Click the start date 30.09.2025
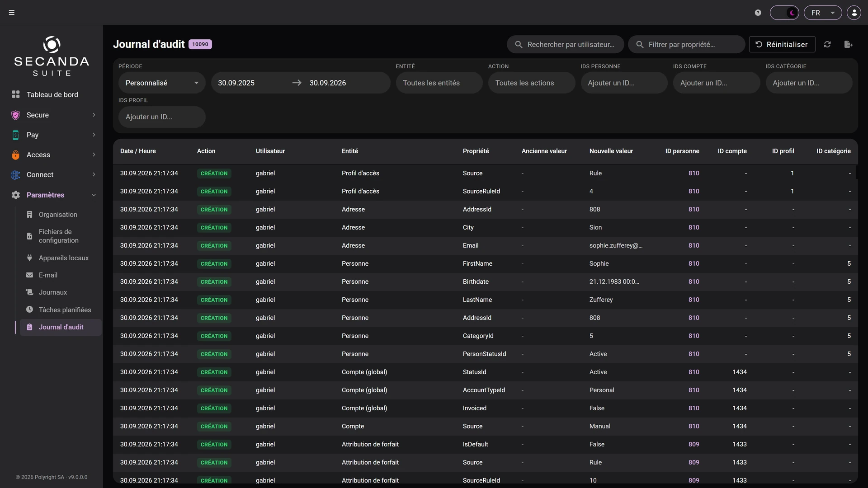This screenshot has height=488, width=868. (x=236, y=83)
